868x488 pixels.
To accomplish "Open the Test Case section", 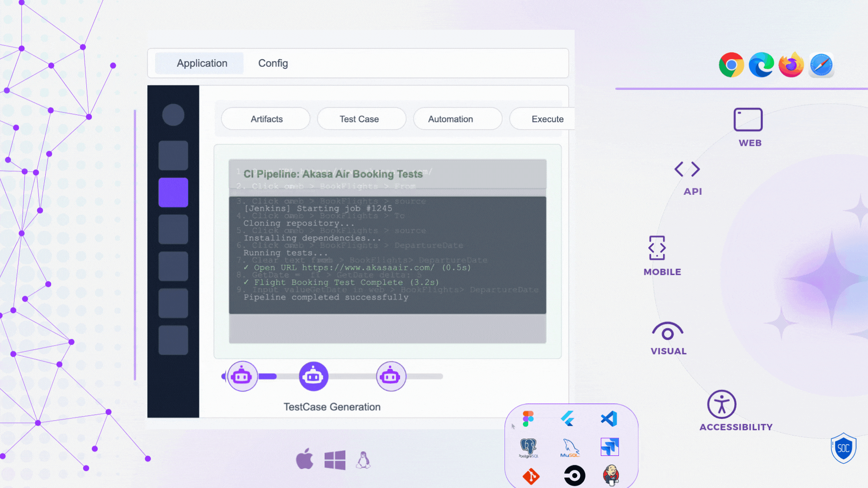I will coord(362,119).
